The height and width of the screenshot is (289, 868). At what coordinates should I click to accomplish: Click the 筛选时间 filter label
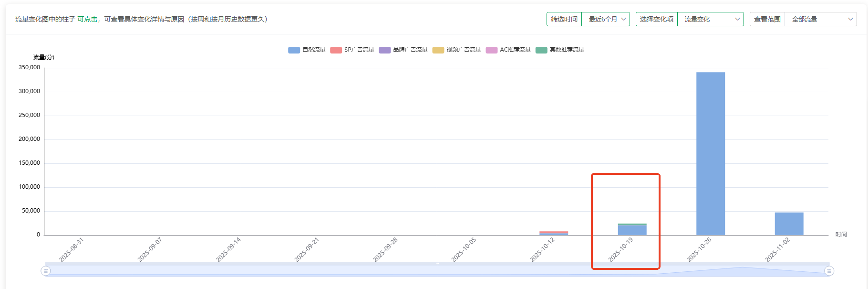click(x=564, y=19)
